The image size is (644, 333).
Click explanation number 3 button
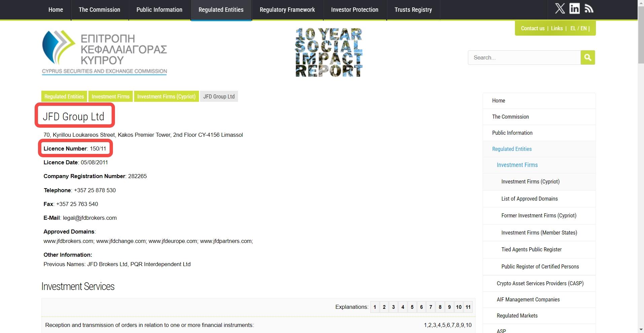click(393, 307)
